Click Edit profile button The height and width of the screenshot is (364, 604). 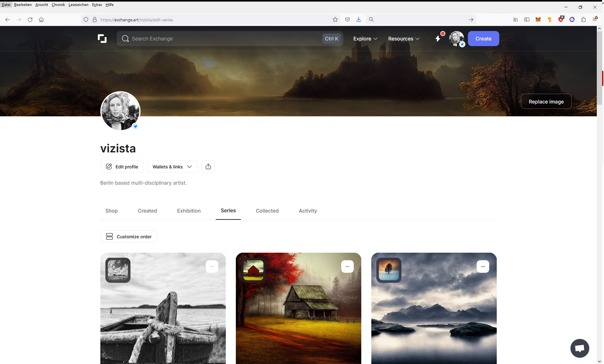122,166
